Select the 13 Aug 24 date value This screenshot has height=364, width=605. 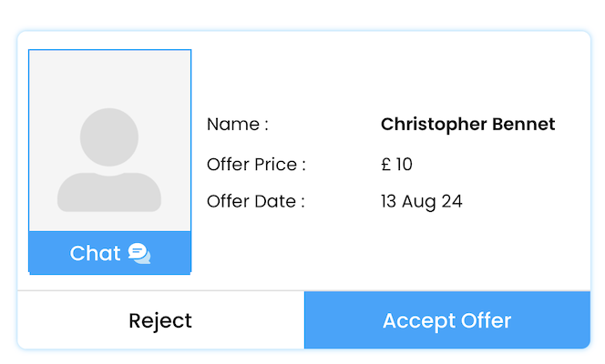pyautogui.click(x=421, y=201)
